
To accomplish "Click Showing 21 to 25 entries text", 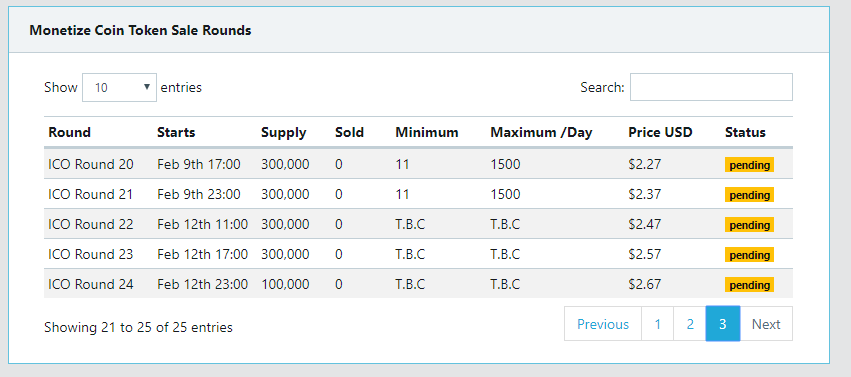I will [x=138, y=327].
